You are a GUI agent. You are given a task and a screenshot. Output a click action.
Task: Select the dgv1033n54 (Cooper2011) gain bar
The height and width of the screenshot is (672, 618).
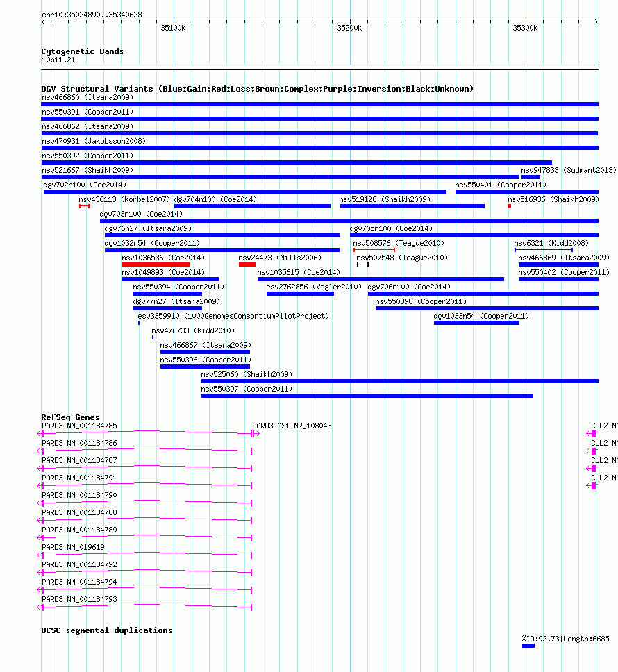[x=476, y=323]
